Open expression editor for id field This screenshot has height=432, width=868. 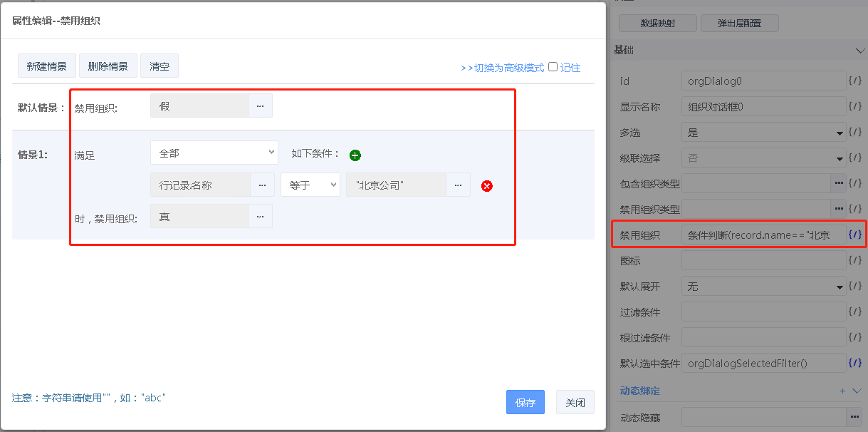pyautogui.click(x=855, y=81)
